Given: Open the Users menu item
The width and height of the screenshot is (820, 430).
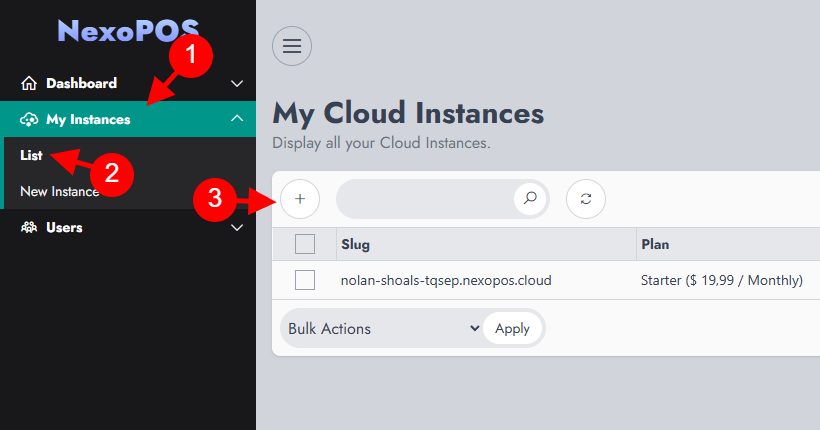Looking at the screenshot, I should pyautogui.click(x=128, y=228).
